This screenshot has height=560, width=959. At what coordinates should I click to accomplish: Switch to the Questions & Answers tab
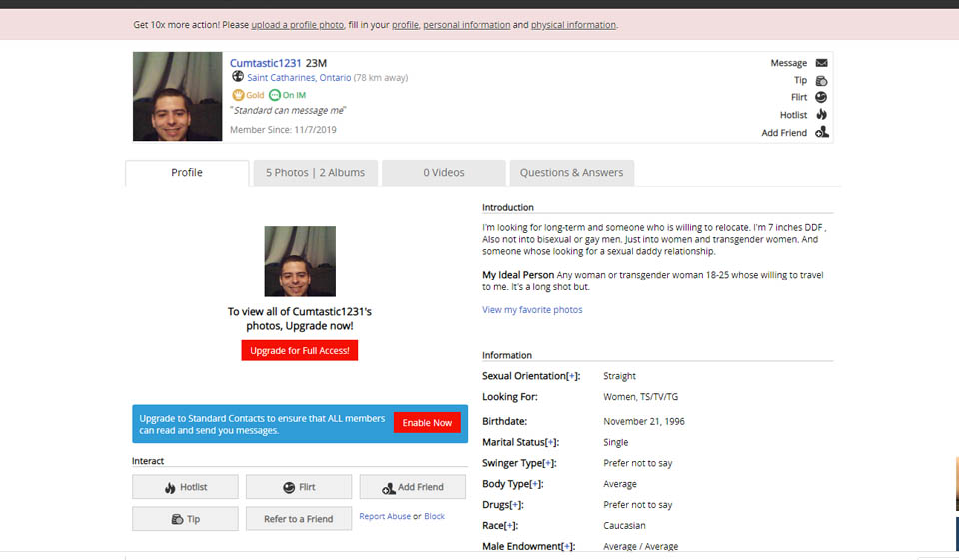coord(571,173)
